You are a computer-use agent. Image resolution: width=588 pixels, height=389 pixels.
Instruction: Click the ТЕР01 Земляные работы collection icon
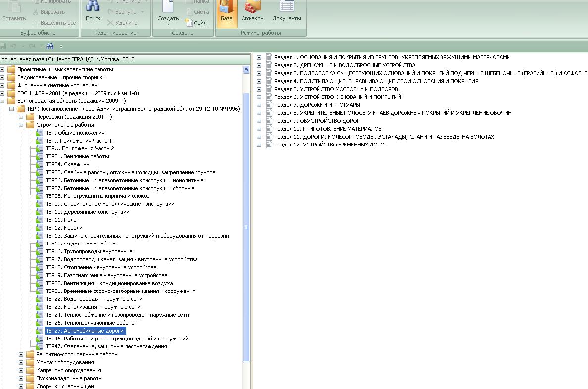[x=40, y=156]
